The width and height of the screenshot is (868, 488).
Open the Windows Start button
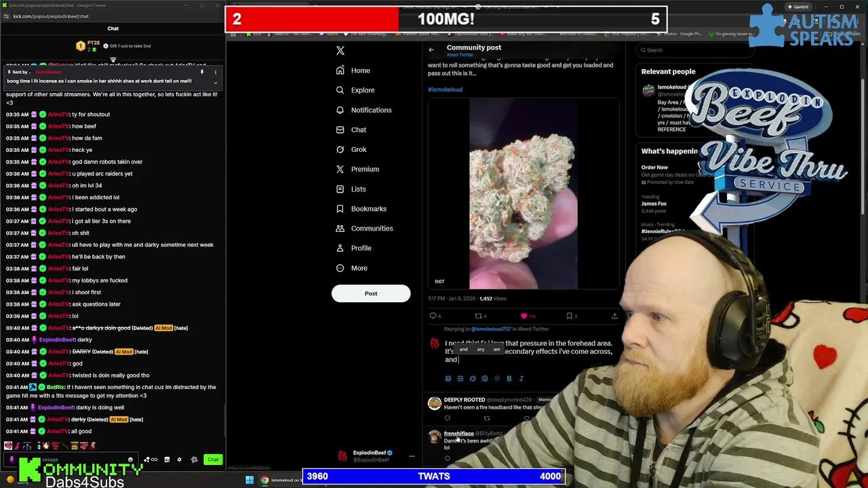[250, 481]
